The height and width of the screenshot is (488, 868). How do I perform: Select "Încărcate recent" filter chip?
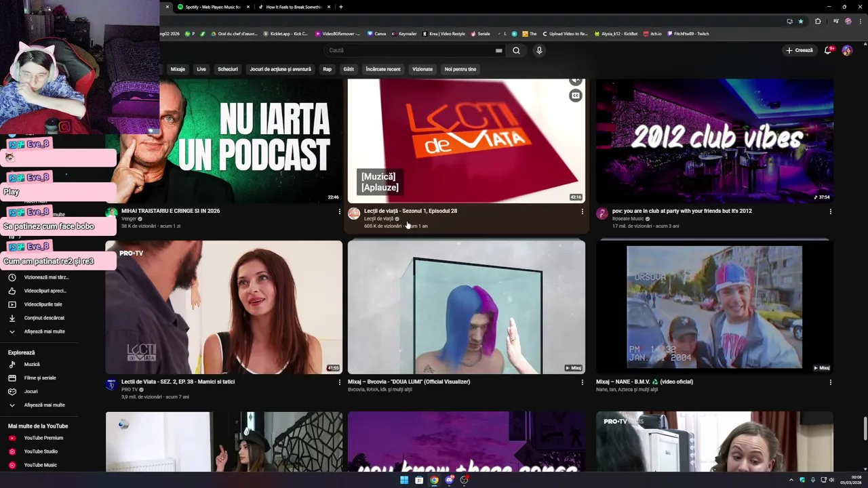pos(383,69)
